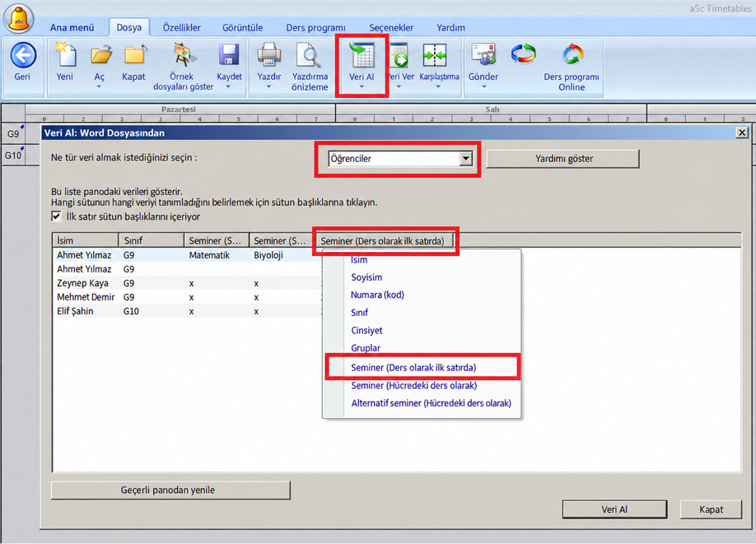Choose 'Seminer (Hücredeki ders olarak)' from menu
Screen dimensions: 756x544
(413, 385)
